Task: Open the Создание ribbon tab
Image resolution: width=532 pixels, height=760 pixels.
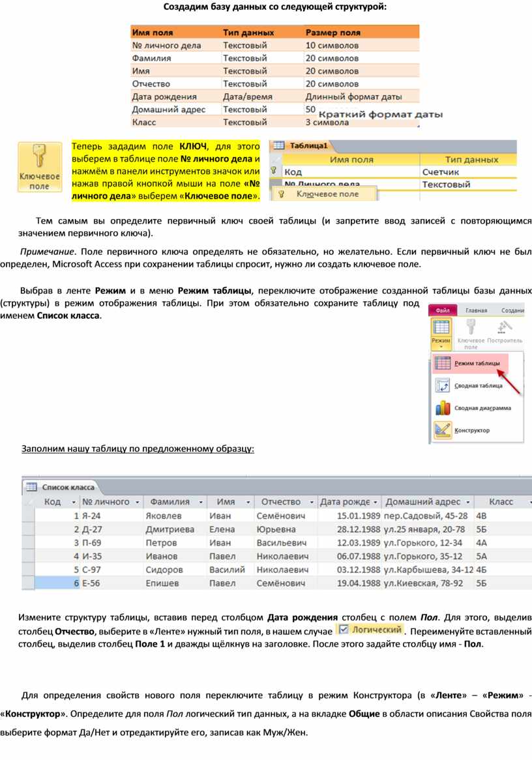Action: (512, 310)
